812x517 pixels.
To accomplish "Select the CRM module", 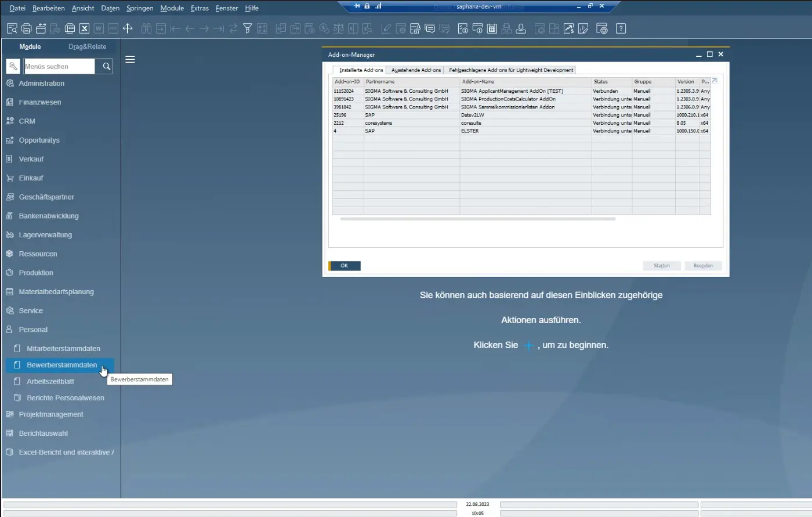I will tap(26, 121).
